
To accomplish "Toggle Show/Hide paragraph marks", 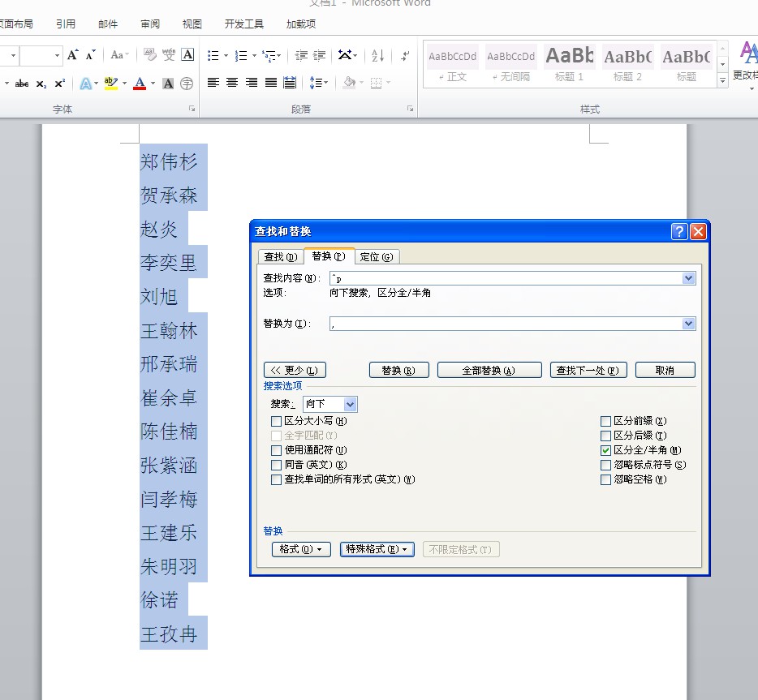I will [405, 55].
